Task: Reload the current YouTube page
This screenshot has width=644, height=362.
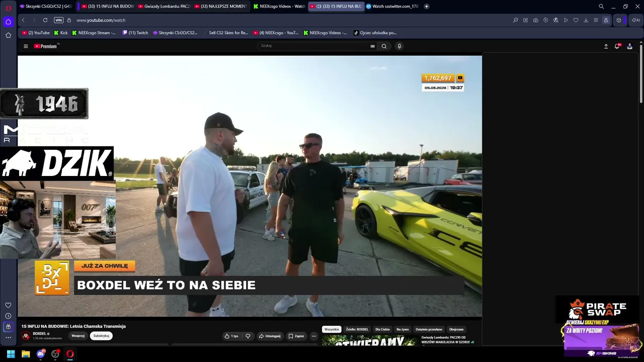Action: (45, 20)
